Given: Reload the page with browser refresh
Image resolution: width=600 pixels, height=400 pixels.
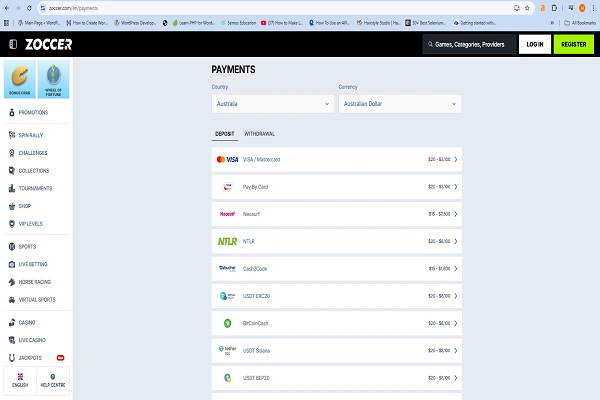Looking at the screenshot, I should coord(29,8).
